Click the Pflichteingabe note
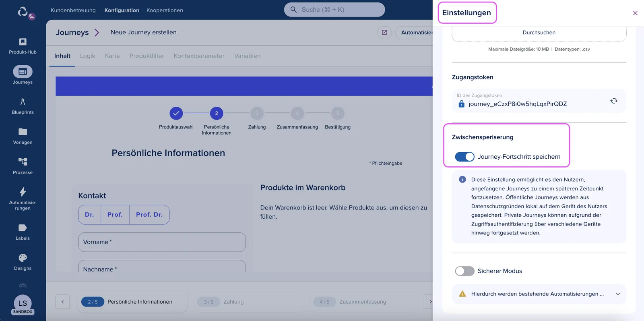 pos(386,163)
